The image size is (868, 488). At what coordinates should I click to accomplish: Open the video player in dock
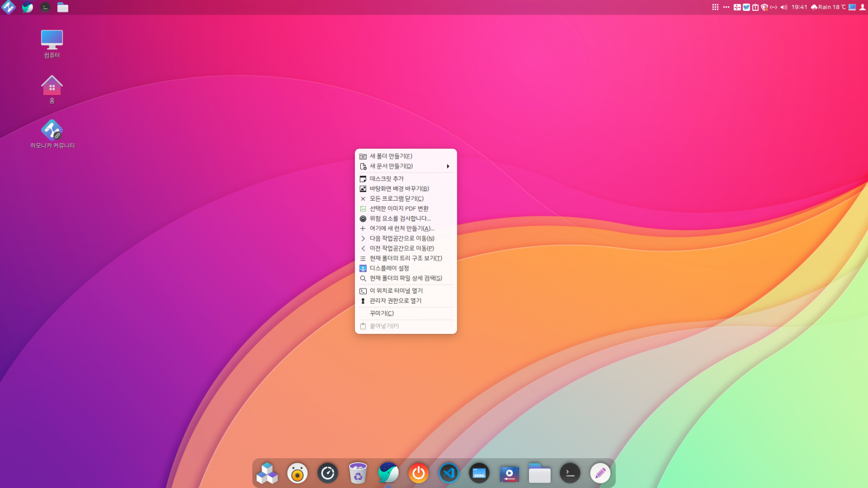[x=509, y=473]
